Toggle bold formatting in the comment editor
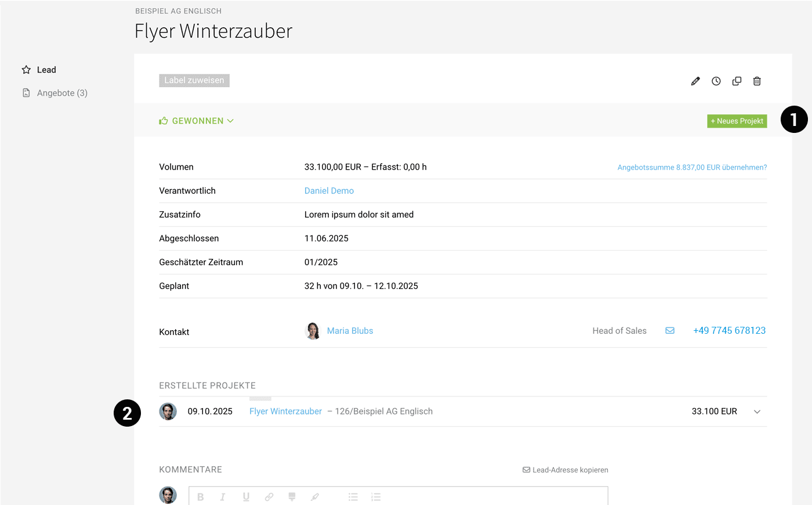 coord(200,497)
